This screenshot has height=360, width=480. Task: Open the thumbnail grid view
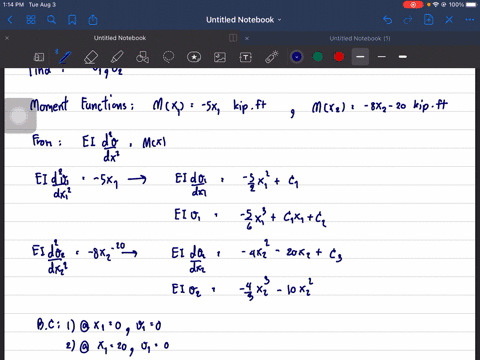[31, 20]
